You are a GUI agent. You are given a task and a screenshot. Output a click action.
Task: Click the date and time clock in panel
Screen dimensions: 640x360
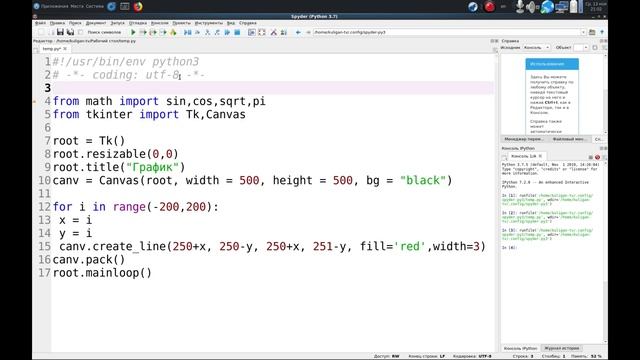tap(596, 7)
